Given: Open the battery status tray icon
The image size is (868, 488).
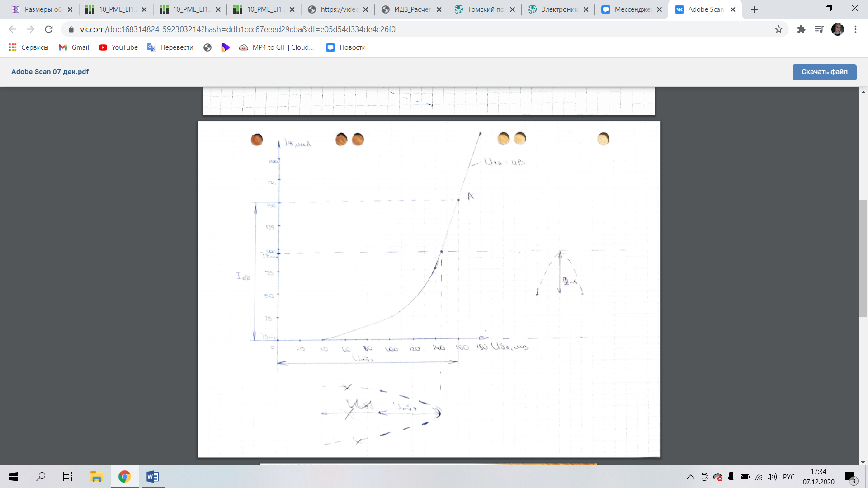Looking at the screenshot, I should pyautogui.click(x=745, y=477).
